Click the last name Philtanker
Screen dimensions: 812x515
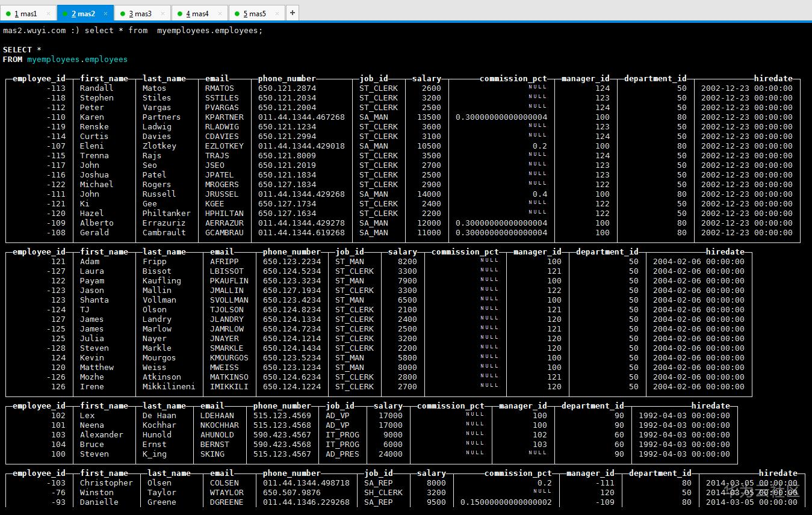point(167,214)
